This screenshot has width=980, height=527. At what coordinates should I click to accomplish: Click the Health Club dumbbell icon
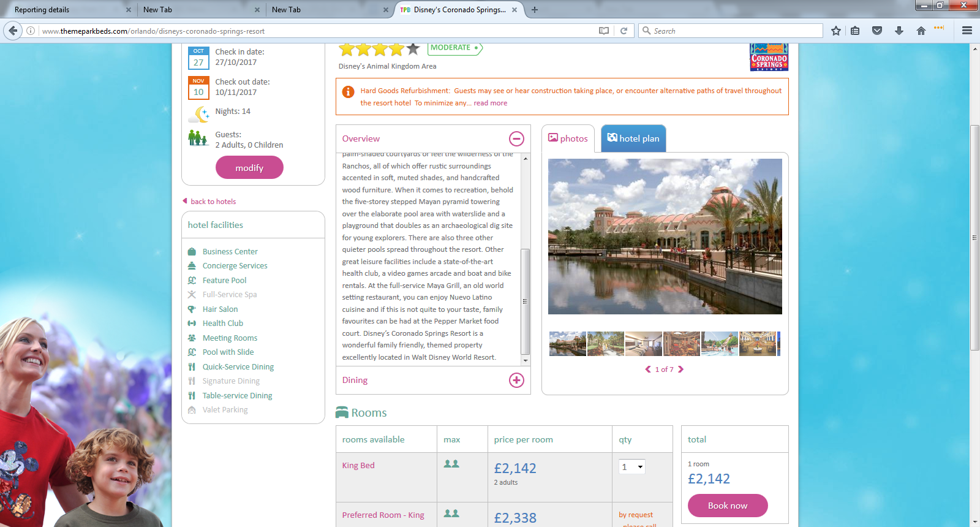[192, 324]
